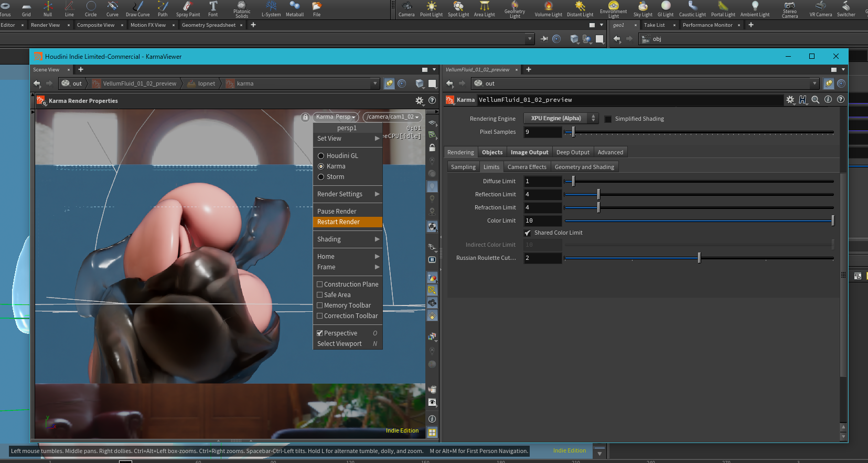Select the Spray Paint shelf tool
868x463 pixels.
tap(188, 8)
